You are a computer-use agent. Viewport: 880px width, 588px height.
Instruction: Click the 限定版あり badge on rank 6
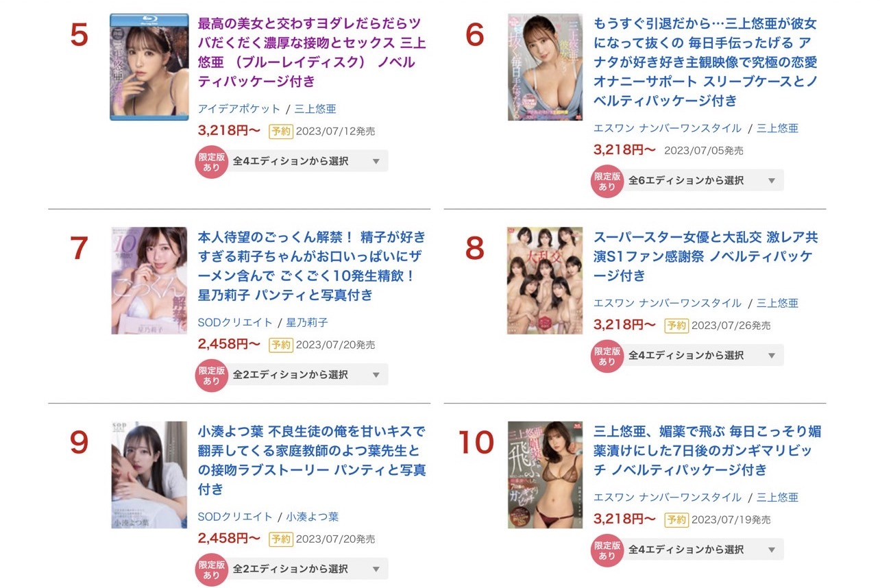tap(607, 181)
